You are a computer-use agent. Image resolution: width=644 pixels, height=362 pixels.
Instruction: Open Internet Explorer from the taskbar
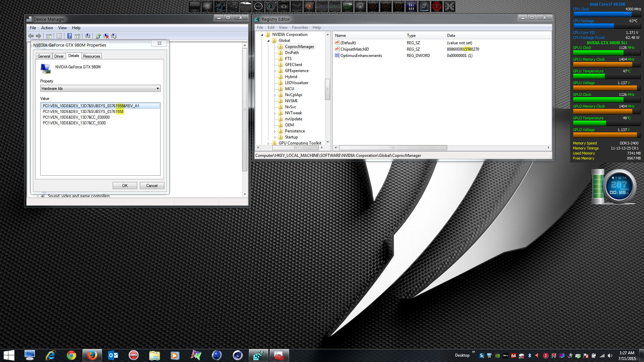tap(50, 355)
